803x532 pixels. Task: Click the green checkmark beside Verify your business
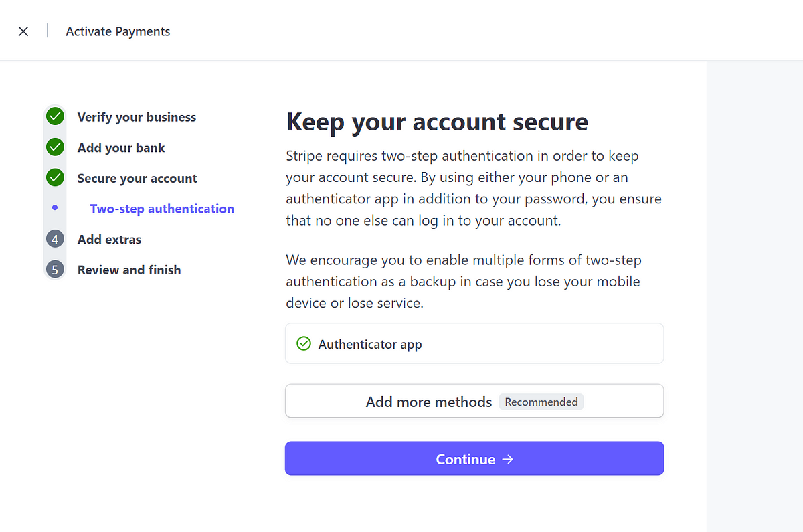55,116
